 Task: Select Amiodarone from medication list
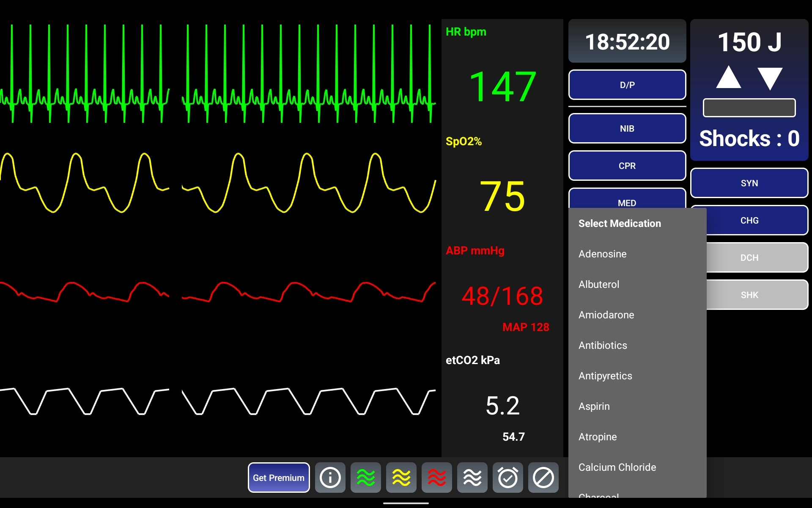pyautogui.click(x=606, y=315)
